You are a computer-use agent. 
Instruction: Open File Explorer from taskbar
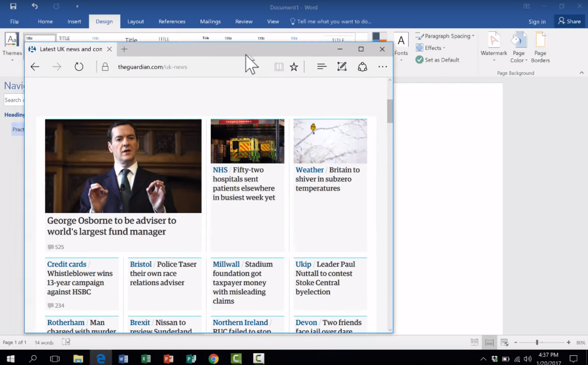(x=78, y=359)
